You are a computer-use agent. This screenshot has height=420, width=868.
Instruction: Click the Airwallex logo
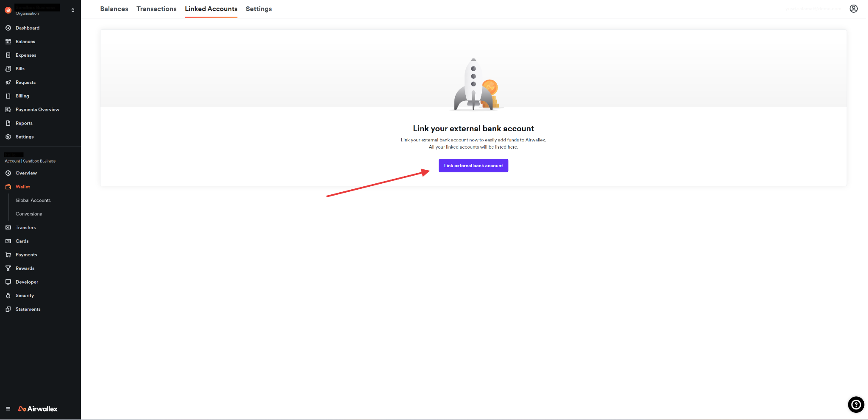(x=38, y=409)
